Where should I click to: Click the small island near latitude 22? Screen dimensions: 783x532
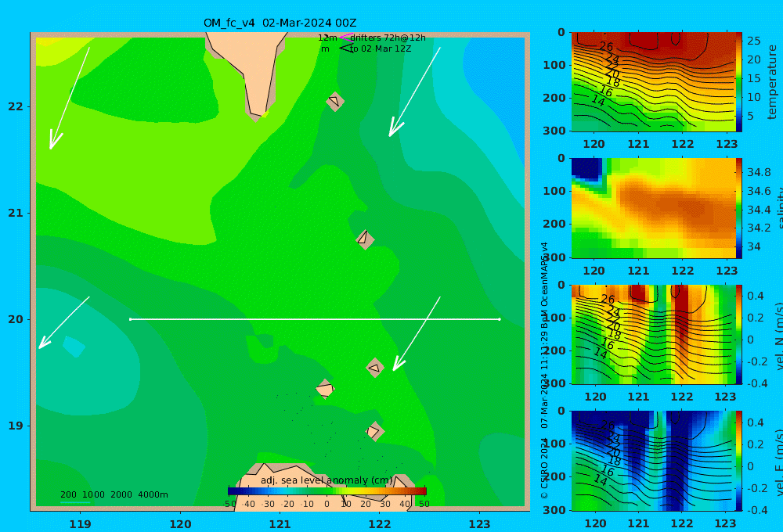point(334,101)
